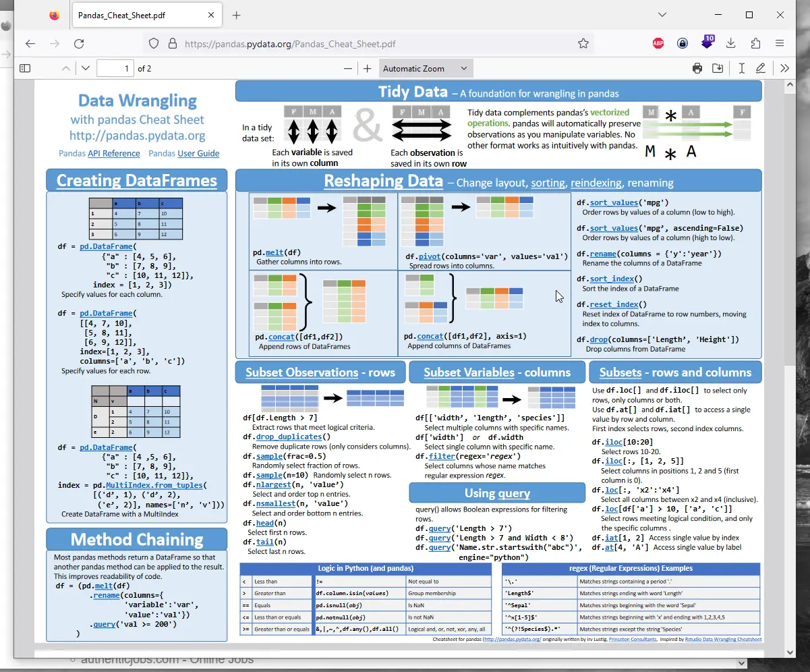Open the Firefox application menu
810x672 pixels.
(780, 44)
